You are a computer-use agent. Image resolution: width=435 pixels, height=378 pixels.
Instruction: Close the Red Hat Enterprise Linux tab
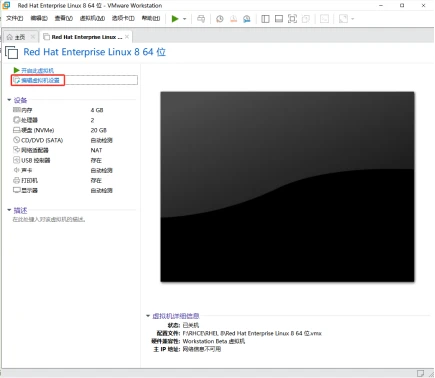127,37
